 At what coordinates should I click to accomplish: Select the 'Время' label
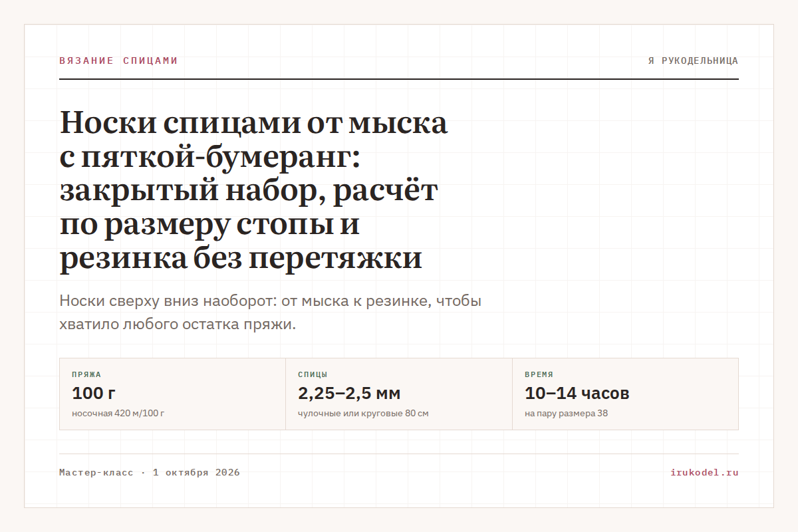[539, 374]
